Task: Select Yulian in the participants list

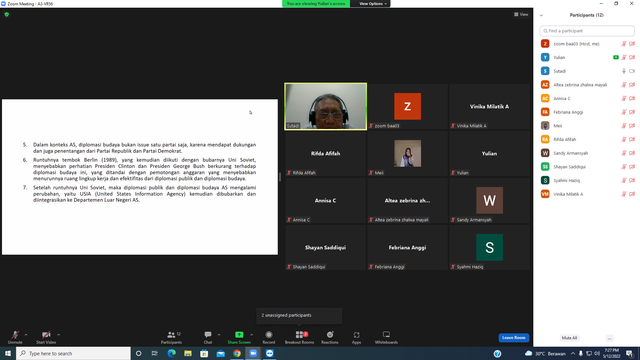Action: click(587, 58)
